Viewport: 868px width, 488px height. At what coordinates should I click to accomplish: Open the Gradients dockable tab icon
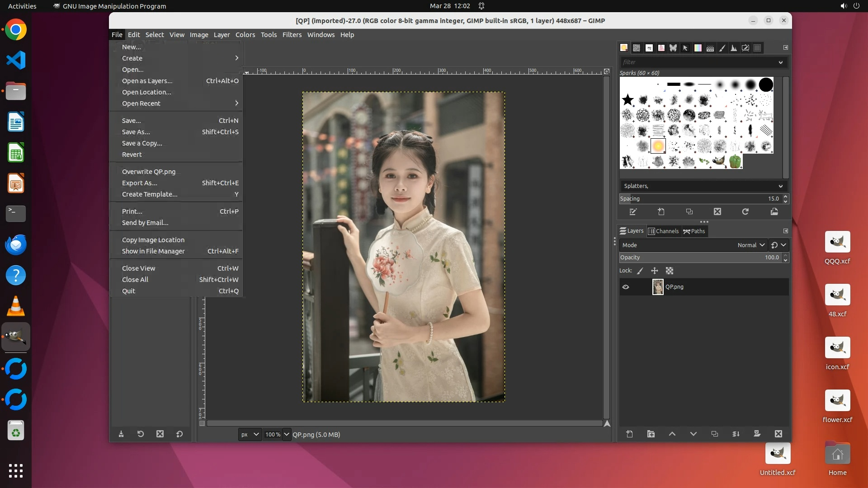(698, 48)
